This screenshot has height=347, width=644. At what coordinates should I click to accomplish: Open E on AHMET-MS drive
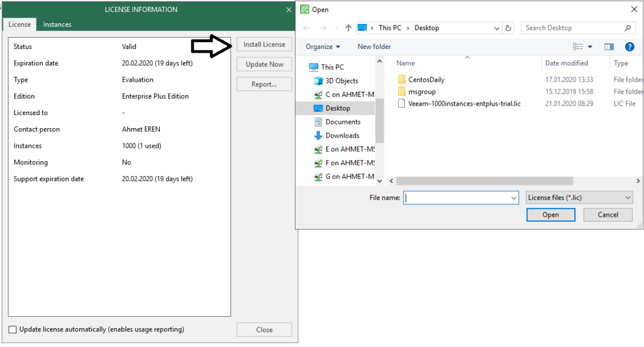coord(350,149)
